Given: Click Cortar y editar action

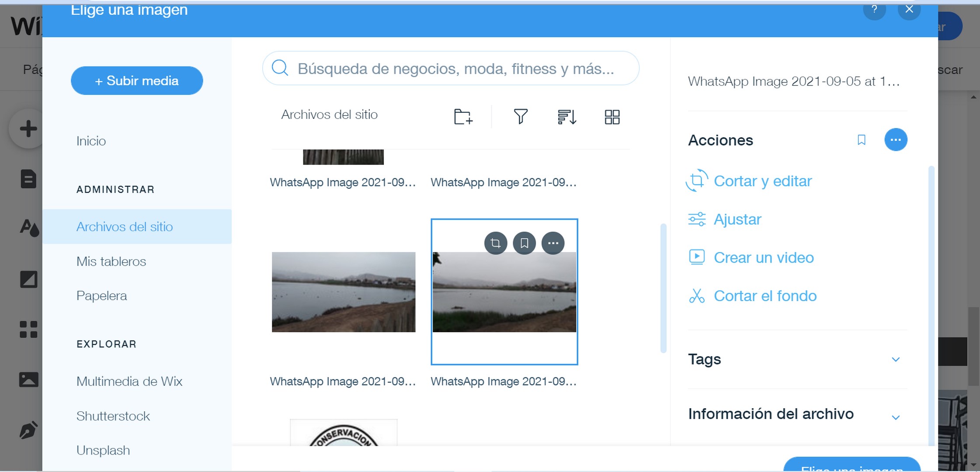Looking at the screenshot, I should [x=762, y=181].
